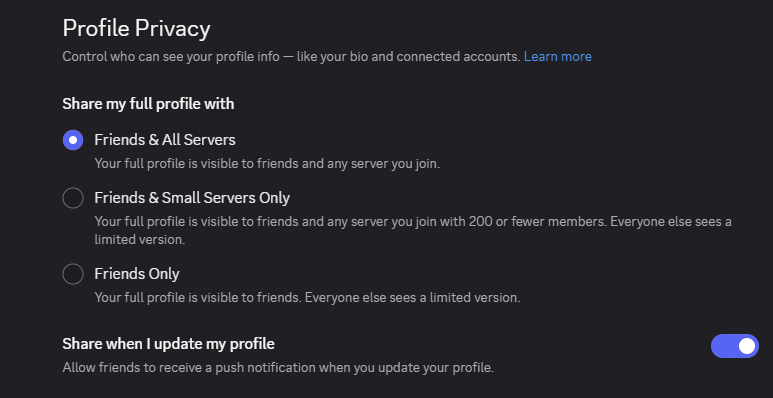Disable the Share when I update my profile toggle

[x=735, y=346]
